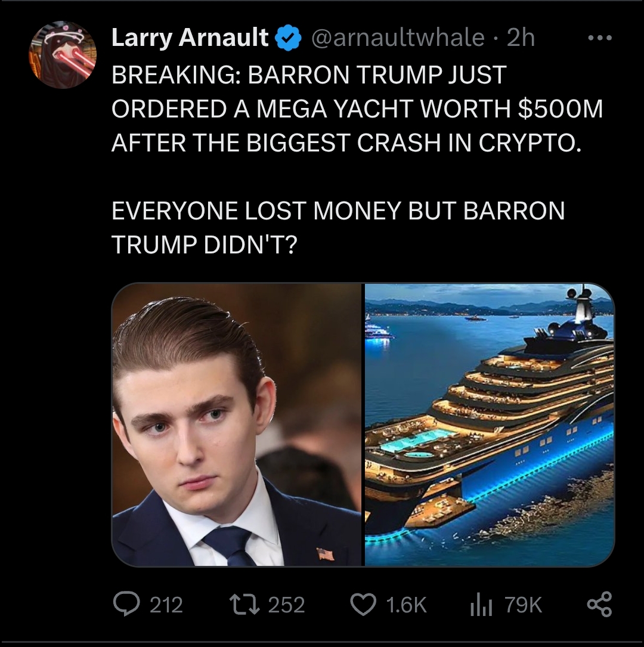Open Larry Arnault's profile avatar

tap(62, 55)
